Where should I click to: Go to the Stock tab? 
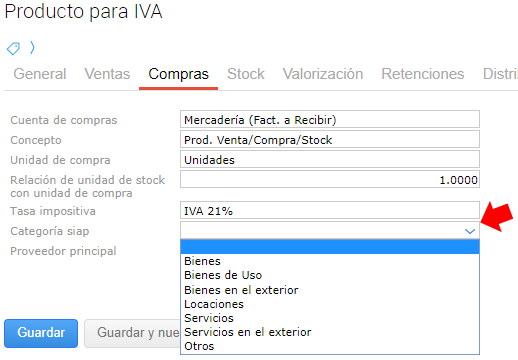[x=246, y=74]
